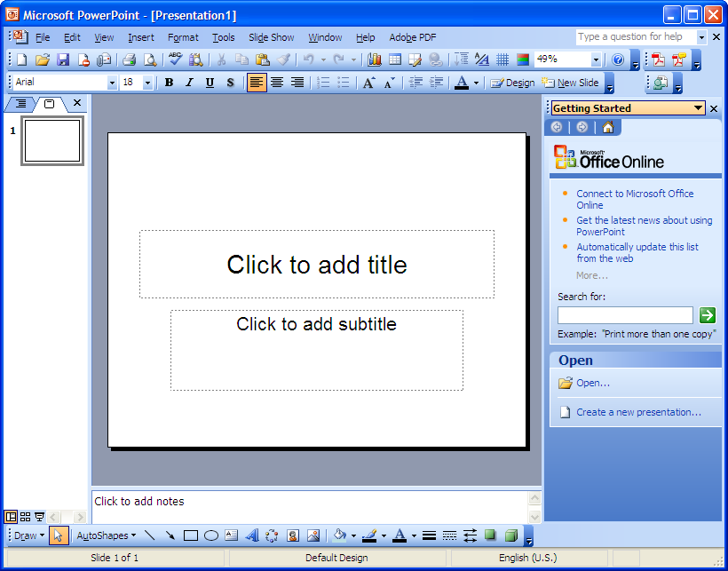
Task: Toggle Underline formatting
Action: click(x=210, y=83)
